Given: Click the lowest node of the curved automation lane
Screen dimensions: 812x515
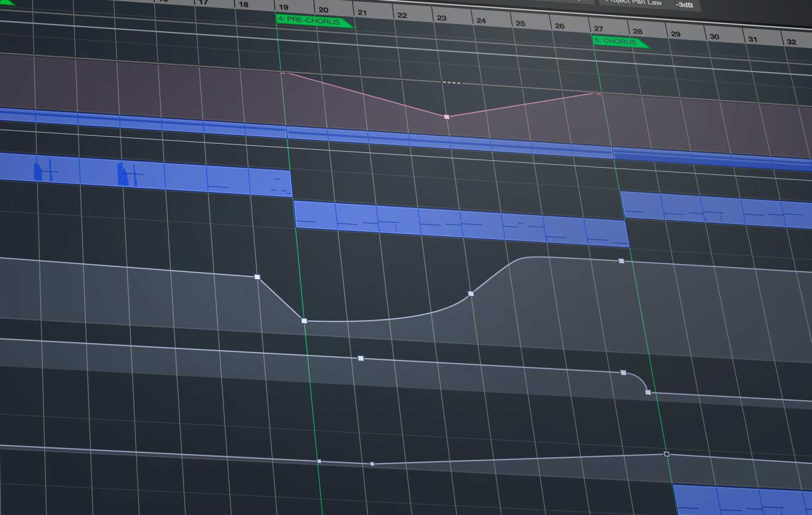Looking at the screenshot, I should point(304,321).
